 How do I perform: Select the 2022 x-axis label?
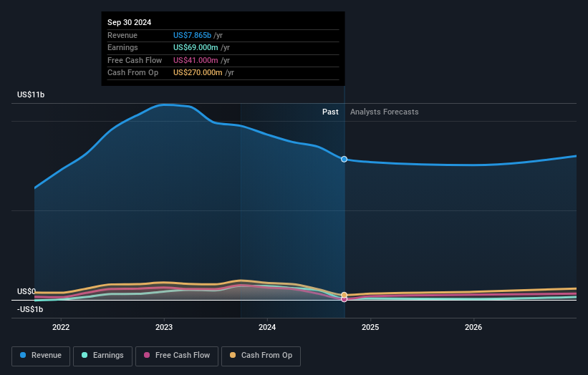pos(61,327)
